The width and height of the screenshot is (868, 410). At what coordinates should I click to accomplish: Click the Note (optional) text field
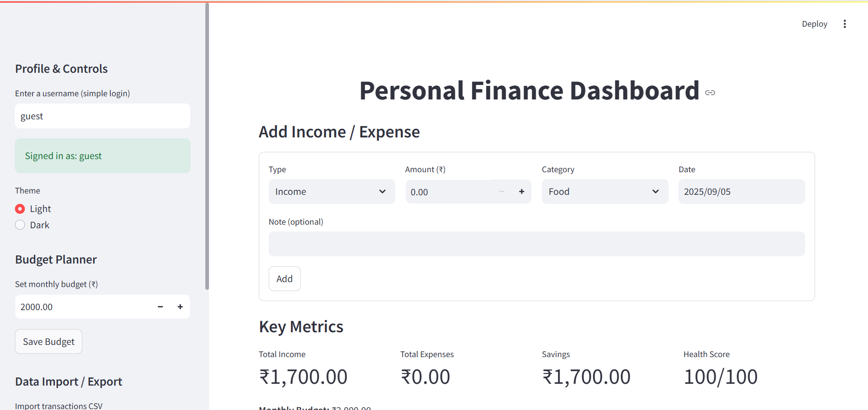[x=536, y=244]
